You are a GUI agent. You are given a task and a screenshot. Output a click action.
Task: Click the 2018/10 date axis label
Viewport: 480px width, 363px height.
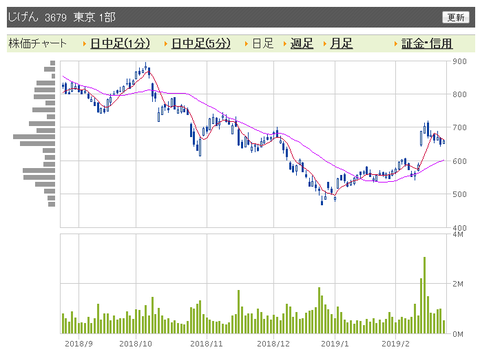click(136, 344)
